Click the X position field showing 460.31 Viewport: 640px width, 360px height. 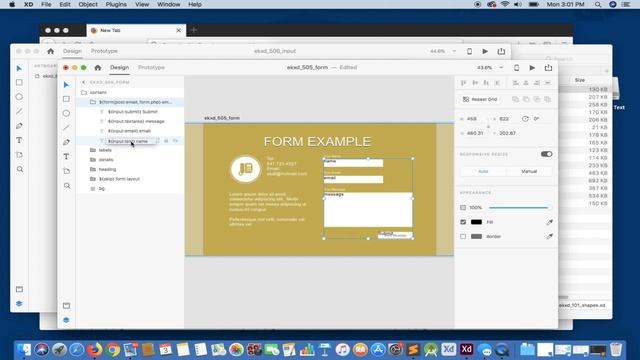(x=475, y=133)
